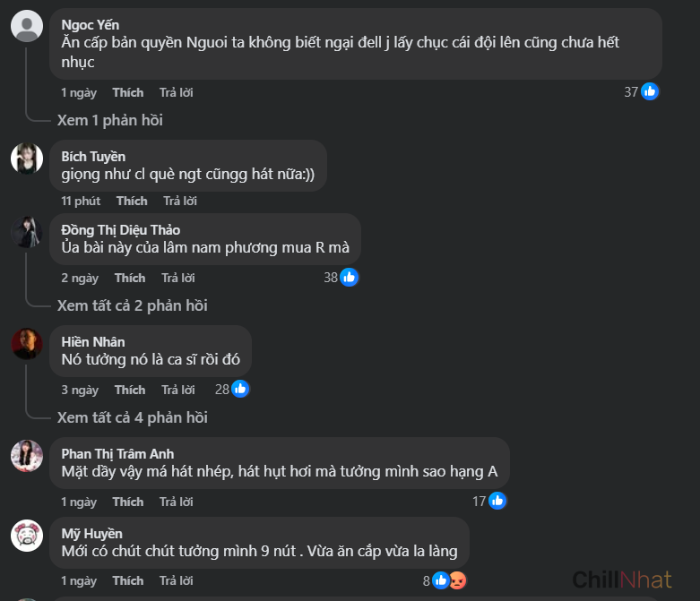Click the like reaction icon on Đồng Thị Diệu Thảo's comment
Viewport: 700px width, 601px height.
350,278
